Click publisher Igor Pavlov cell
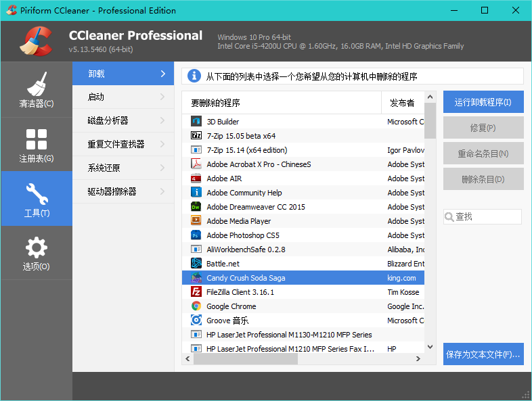Screen dimensions: 532x401 click(406, 150)
